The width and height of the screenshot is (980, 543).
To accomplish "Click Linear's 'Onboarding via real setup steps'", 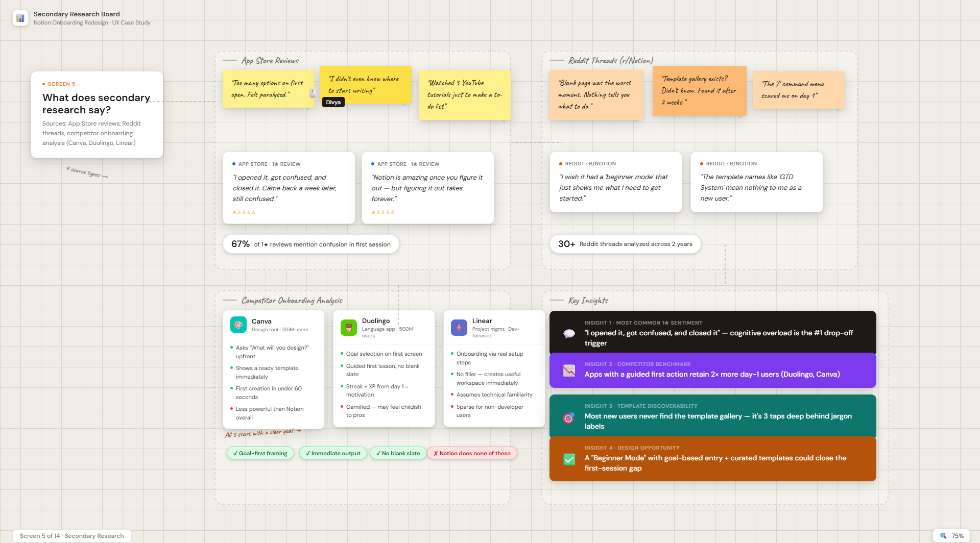I will pos(490,358).
